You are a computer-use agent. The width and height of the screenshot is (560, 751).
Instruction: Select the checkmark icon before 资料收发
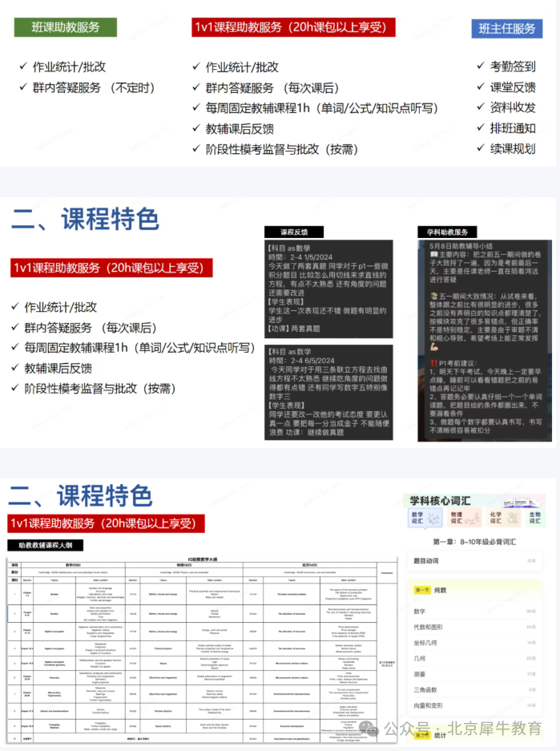pyautogui.click(x=481, y=107)
